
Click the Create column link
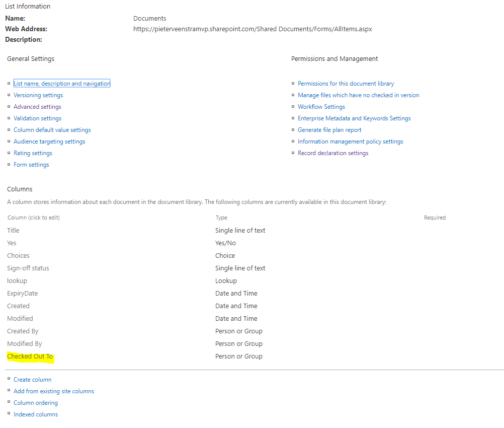coord(33,380)
